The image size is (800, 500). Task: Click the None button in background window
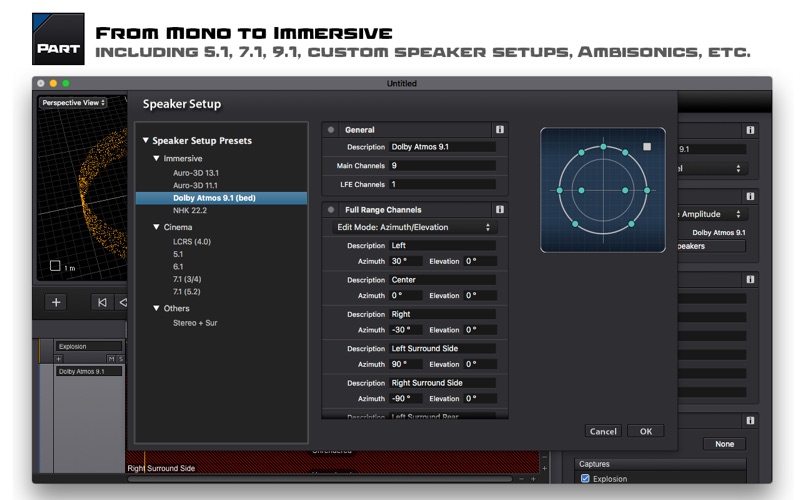(x=724, y=444)
